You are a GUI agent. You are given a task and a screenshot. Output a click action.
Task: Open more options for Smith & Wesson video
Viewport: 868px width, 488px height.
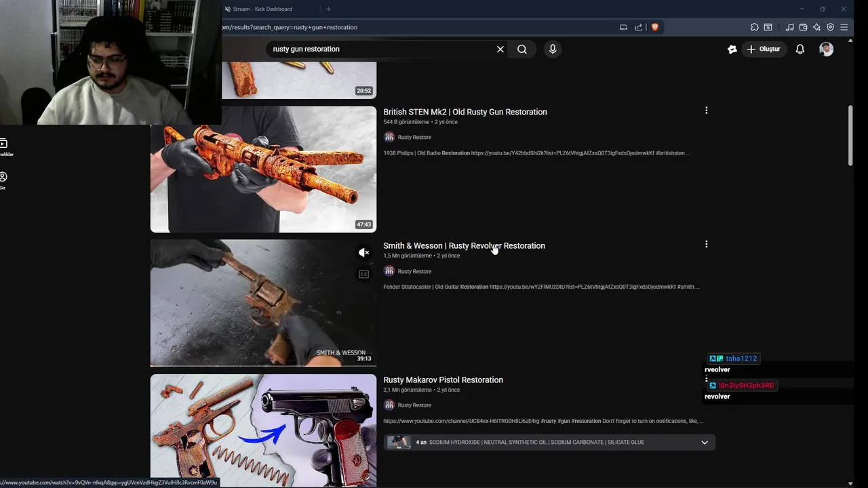[706, 244]
